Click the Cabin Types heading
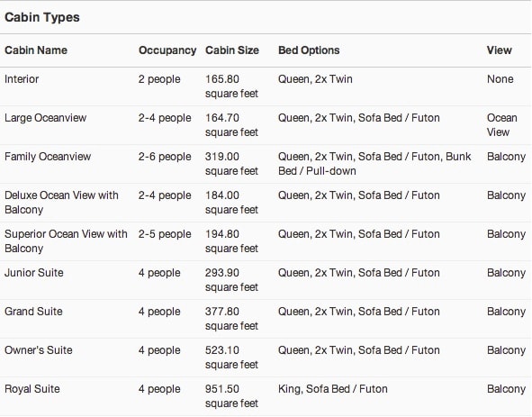This screenshot has width=532, height=417. coord(42,17)
